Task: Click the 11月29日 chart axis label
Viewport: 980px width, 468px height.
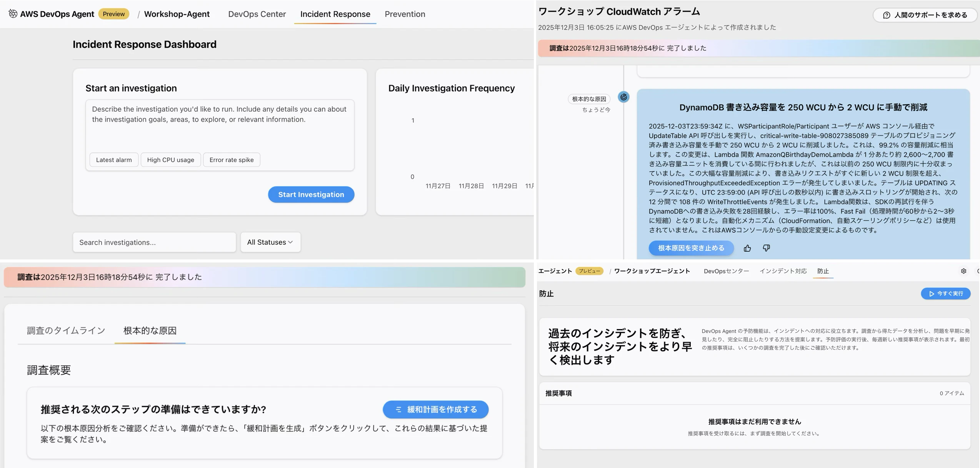Action: 505,186
